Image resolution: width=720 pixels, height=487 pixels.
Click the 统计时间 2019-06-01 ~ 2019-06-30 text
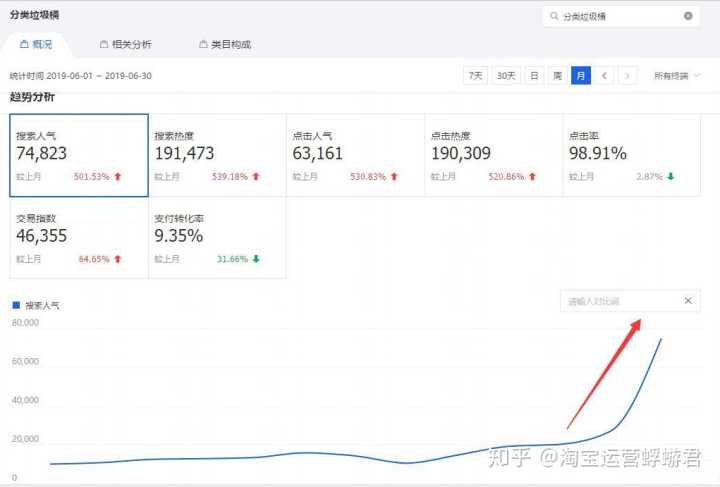[x=81, y=76]
